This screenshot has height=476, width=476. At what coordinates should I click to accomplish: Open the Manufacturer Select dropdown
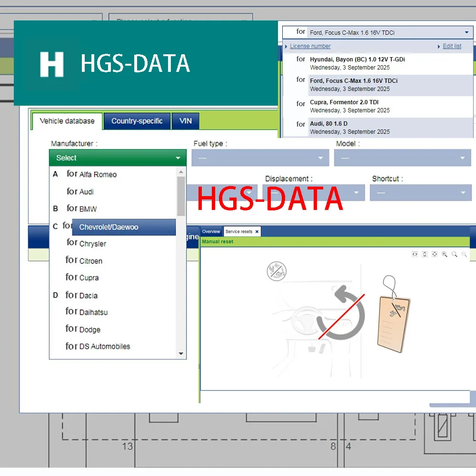pos(118,158)
